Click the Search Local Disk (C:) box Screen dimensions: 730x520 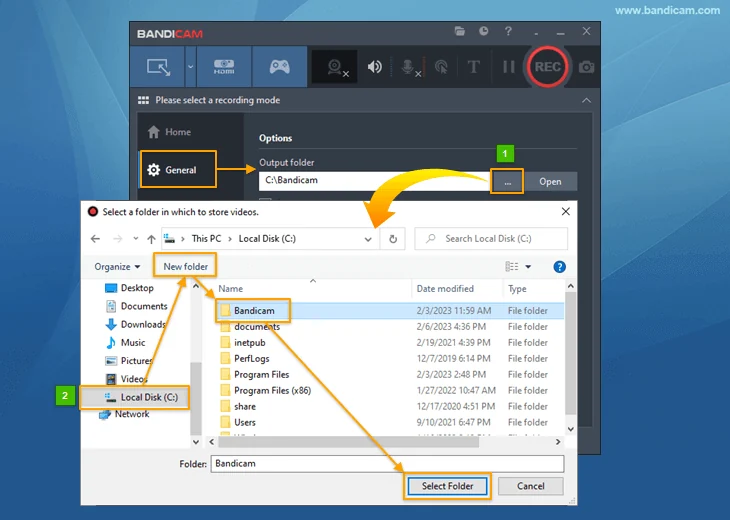click(x=491, y=239)
